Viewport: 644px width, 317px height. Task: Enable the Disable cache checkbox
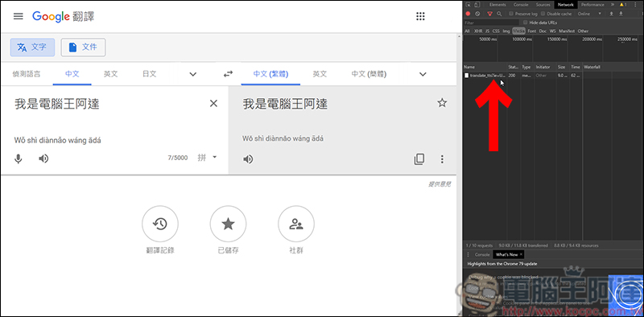coord(543,14)
